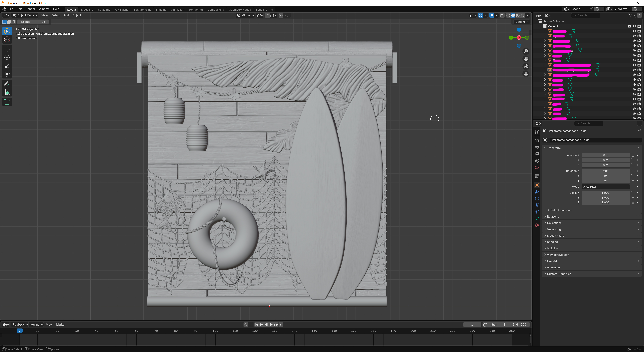Select the Move tool in toolbar

[x=7, y=49]
